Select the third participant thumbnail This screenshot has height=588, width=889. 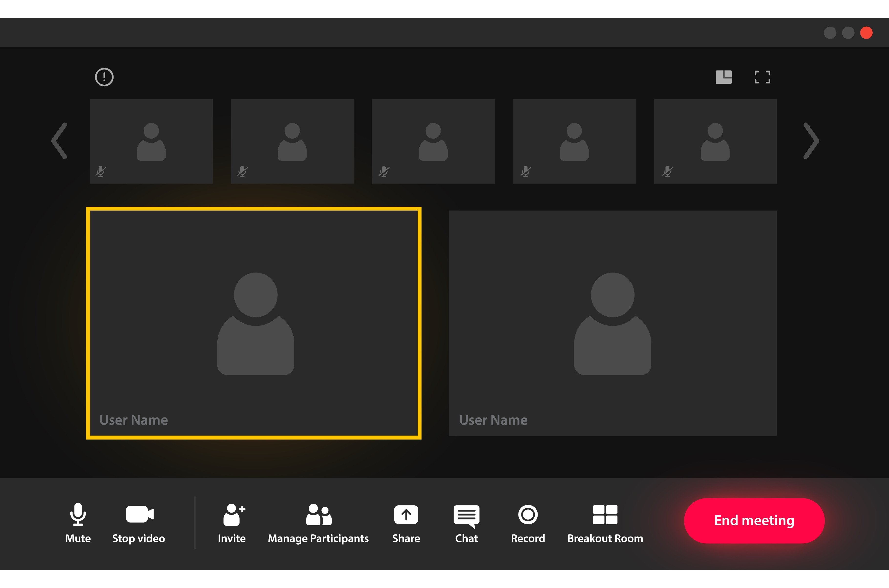click(x=433, y=141)
